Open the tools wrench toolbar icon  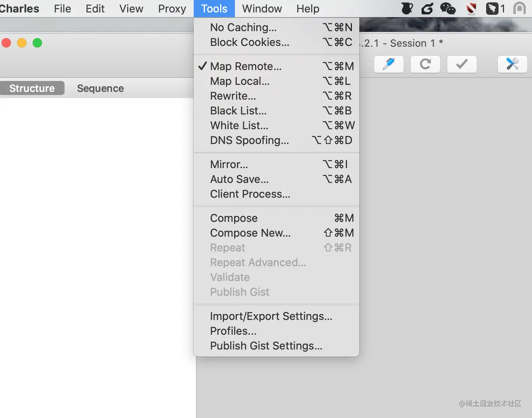point(513,64)
